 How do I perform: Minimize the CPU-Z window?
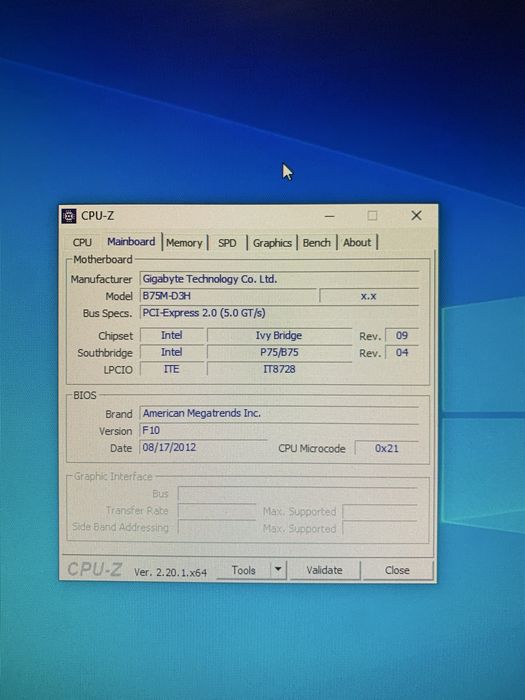point(329,216)
